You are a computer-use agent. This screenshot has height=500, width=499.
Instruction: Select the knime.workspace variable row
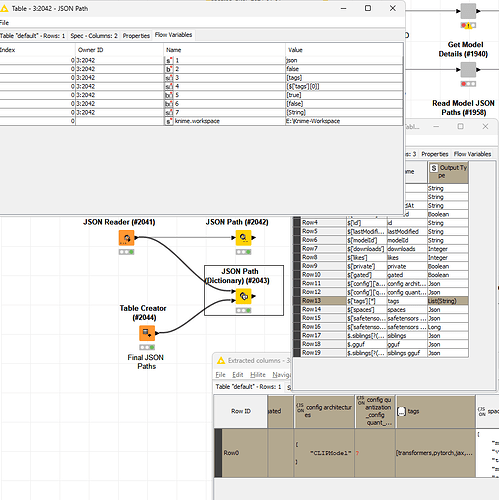[201, 121]
